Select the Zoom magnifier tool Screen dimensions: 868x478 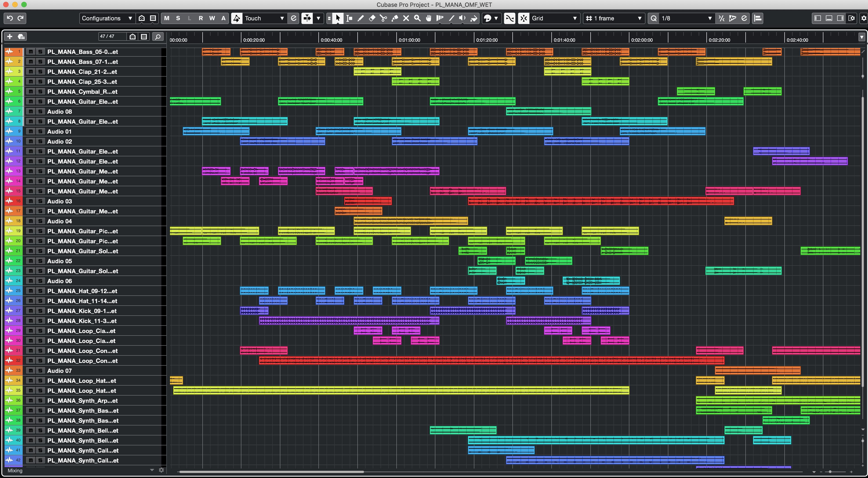pos(417,18)
